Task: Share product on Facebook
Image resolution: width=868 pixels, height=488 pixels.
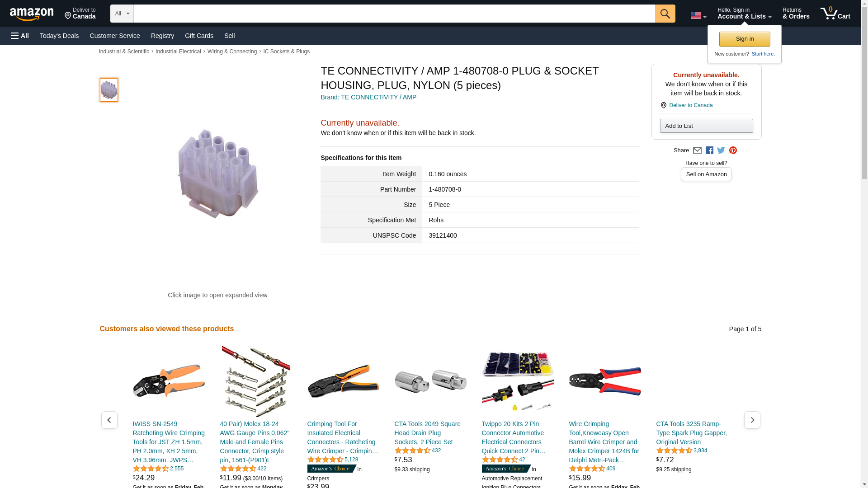Action: click(x=709, y=150)
